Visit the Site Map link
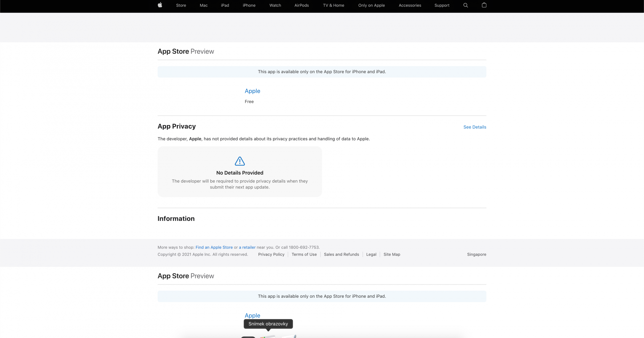Screen dimensions: 644x338 click(x=392, y=255)
